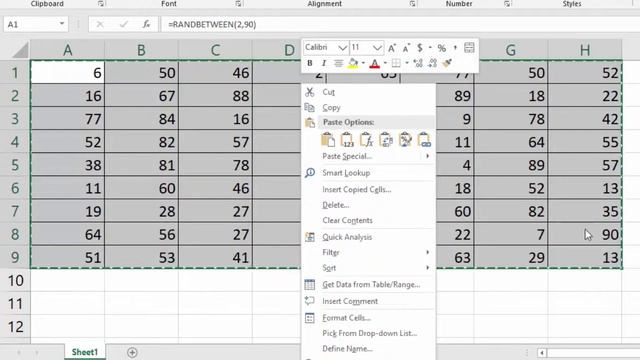Open fill color dropdown arrow

click(363, 63)
